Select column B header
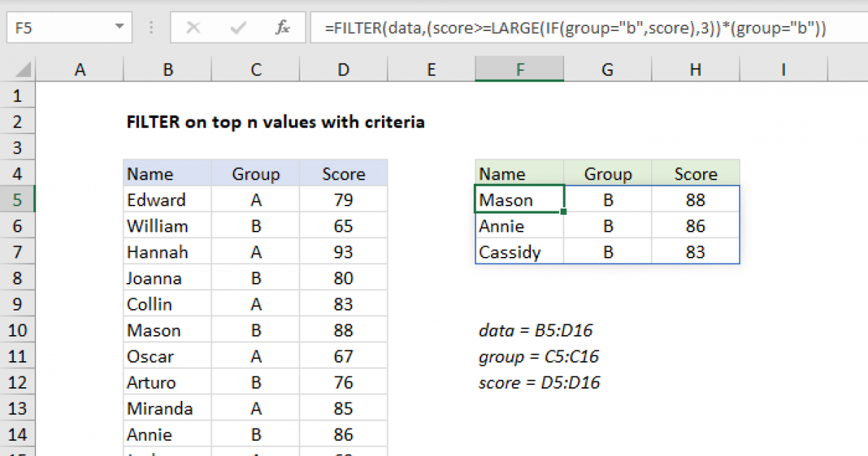The height and width of the screenshot is (456, 868). [168, 69]
